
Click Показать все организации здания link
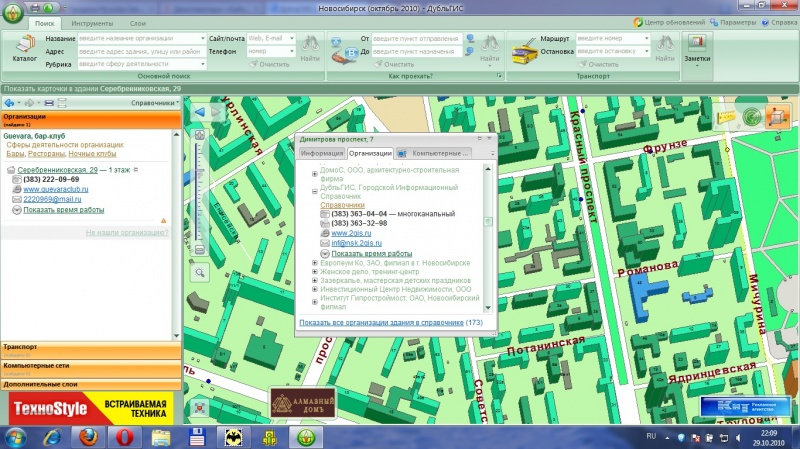pos(381,323)
